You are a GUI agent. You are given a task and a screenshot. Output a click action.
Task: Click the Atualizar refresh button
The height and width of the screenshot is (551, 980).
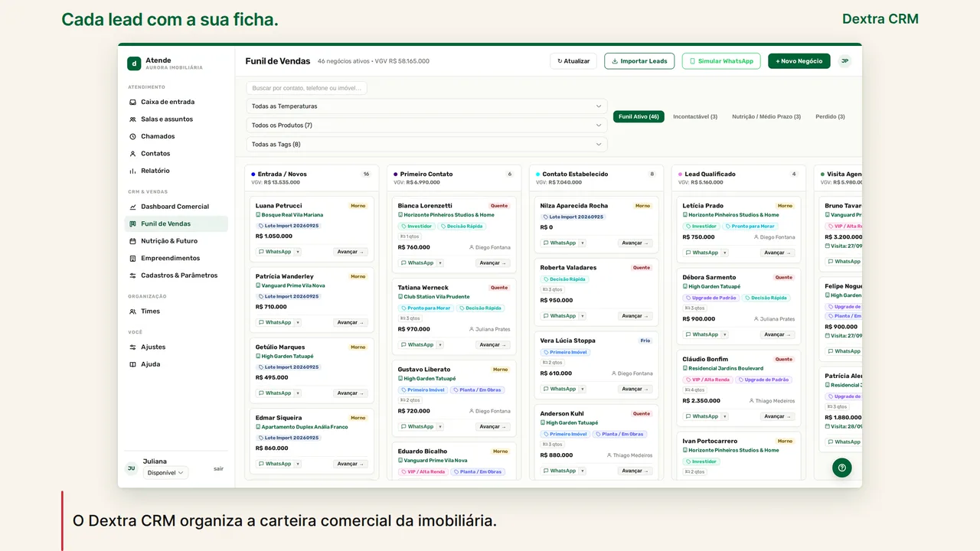[x=573, y=61]
